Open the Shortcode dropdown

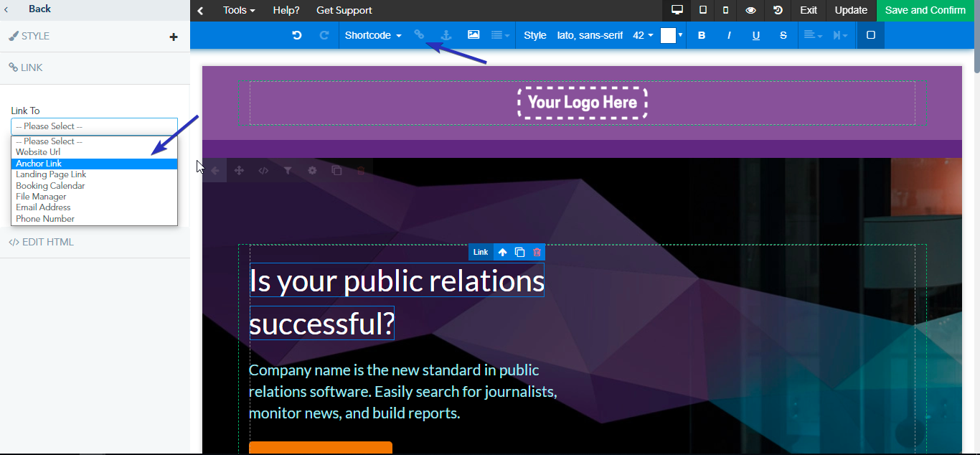tap(373, 35)
